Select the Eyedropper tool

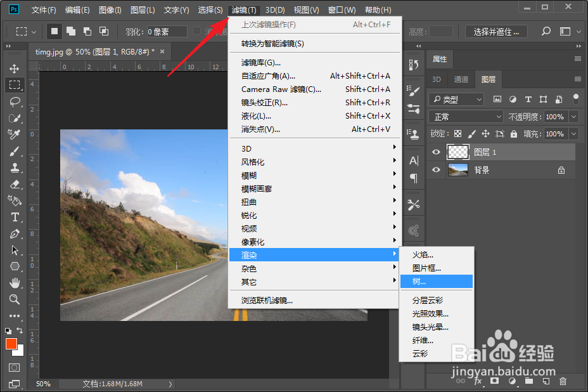14,134
